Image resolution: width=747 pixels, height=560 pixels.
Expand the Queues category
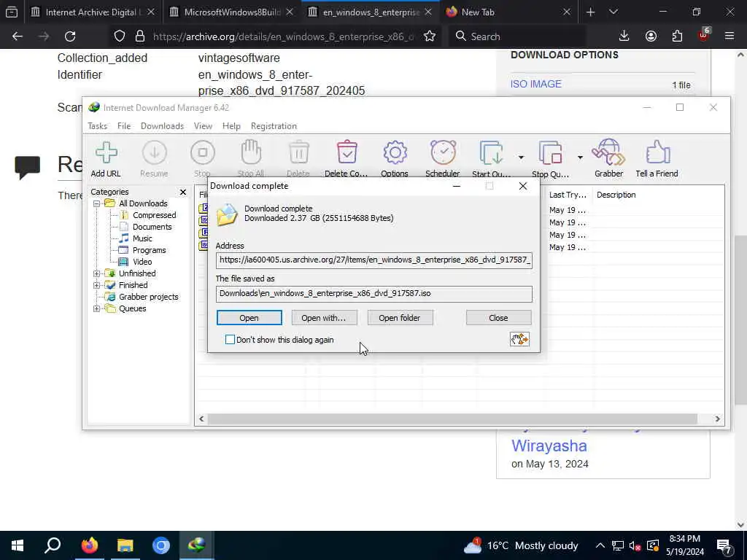97,308
